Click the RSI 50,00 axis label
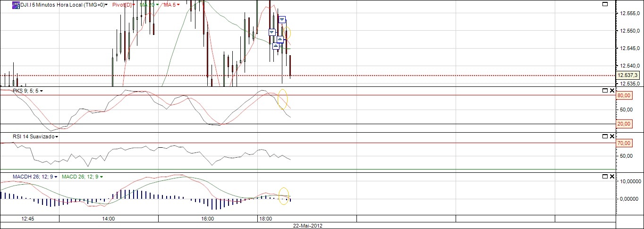Image resolution: width=644 pixels, height=229 pixels. (x=625, y=156)
